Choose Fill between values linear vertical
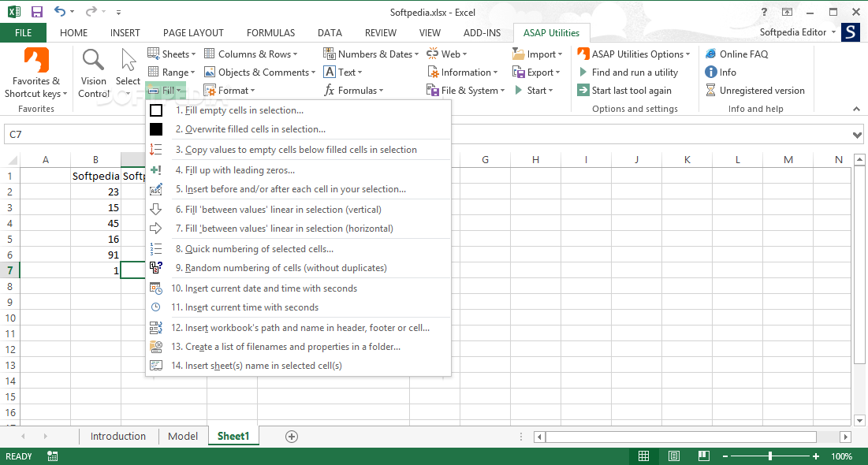The width and height of the screenshot is (868, 465). (299, 210)
